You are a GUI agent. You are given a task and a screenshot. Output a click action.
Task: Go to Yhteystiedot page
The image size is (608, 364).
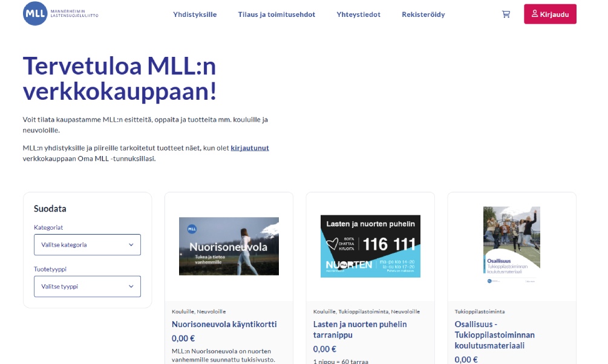358,15
